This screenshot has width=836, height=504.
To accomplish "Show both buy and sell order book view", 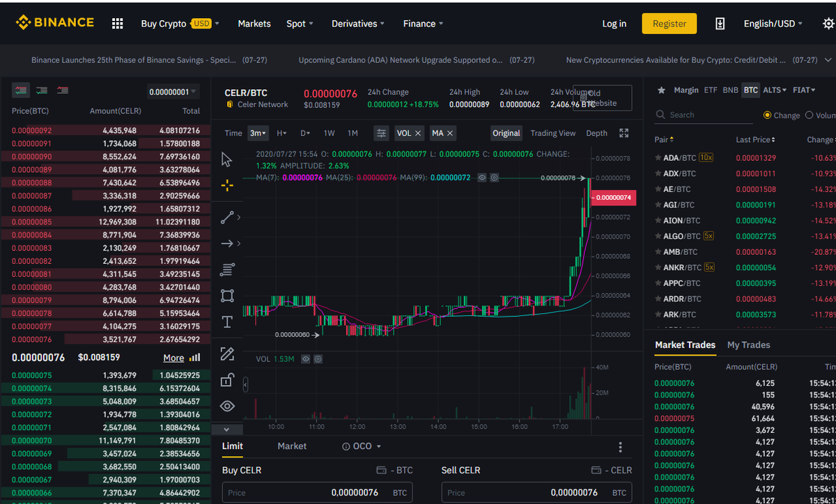I will (21, 90).
